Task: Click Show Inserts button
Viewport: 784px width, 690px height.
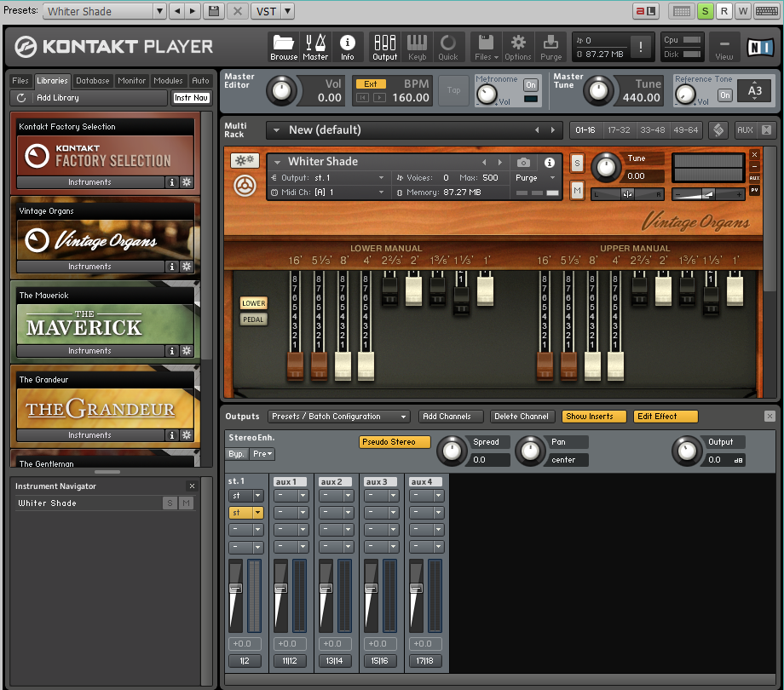Action: pos(594,417)
